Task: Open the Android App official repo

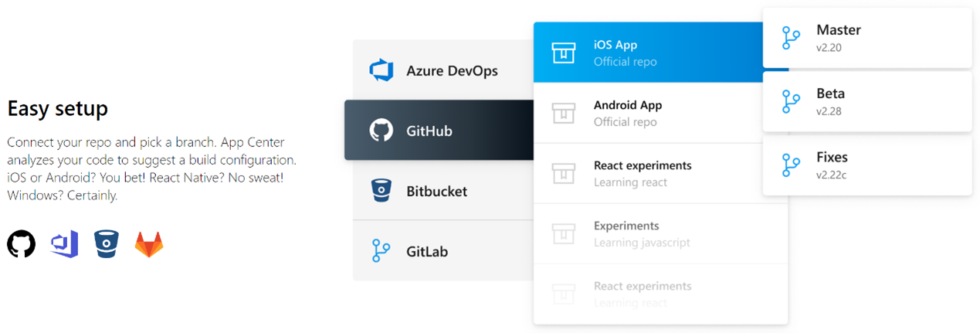Action: point(660,113)
